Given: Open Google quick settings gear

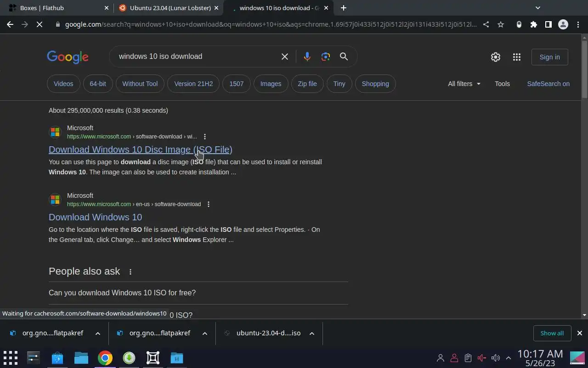Looking at the screenshot, I should (495, 57).
